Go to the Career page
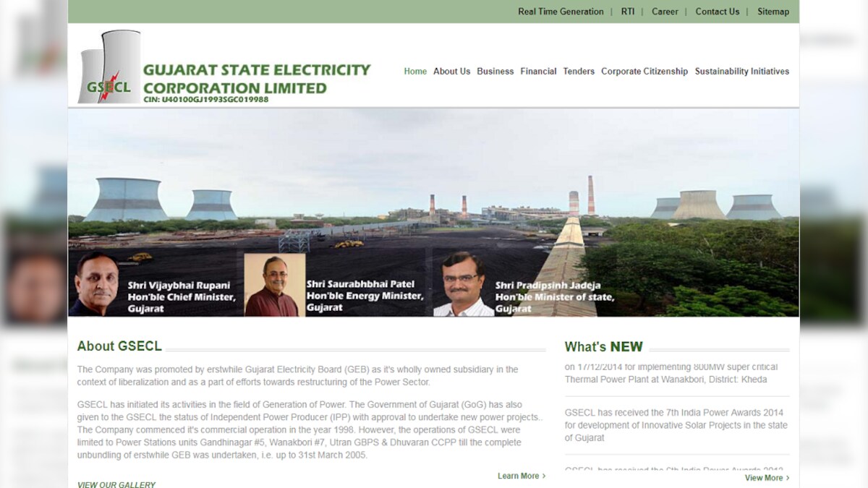Viewport: 868px width, 488px height. click(665, 12)
